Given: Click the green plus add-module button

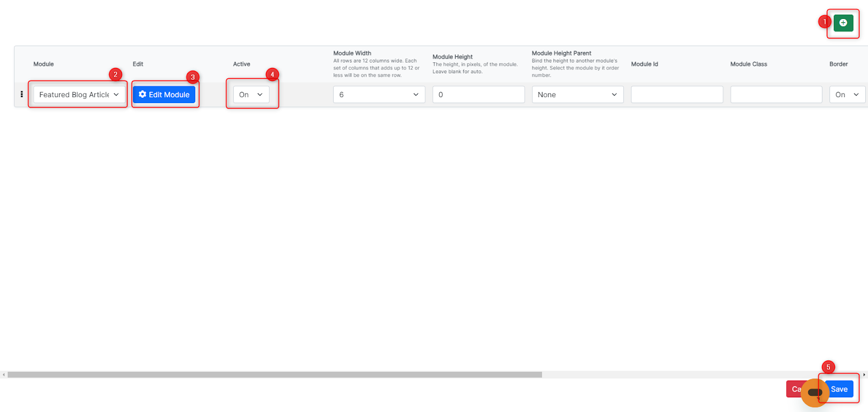Looking at the screenshot, I should 843,23.
